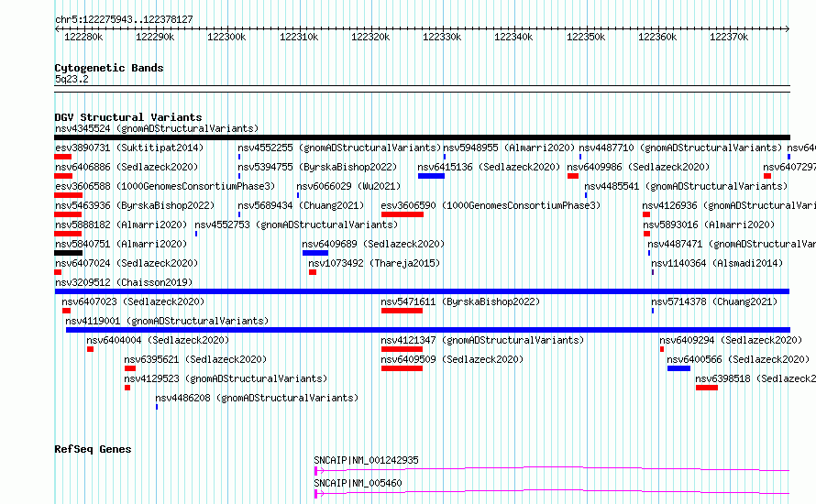816x504 pixels.
Task: Click nsv5689434 Chuang2021 variant label
Action: click(301, 205)
